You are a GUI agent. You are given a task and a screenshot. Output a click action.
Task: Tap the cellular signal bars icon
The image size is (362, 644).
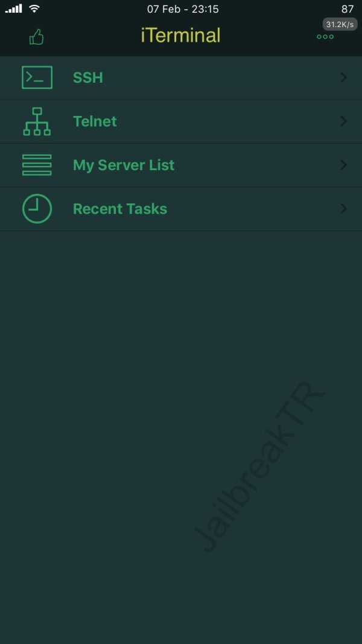point(13,8)
